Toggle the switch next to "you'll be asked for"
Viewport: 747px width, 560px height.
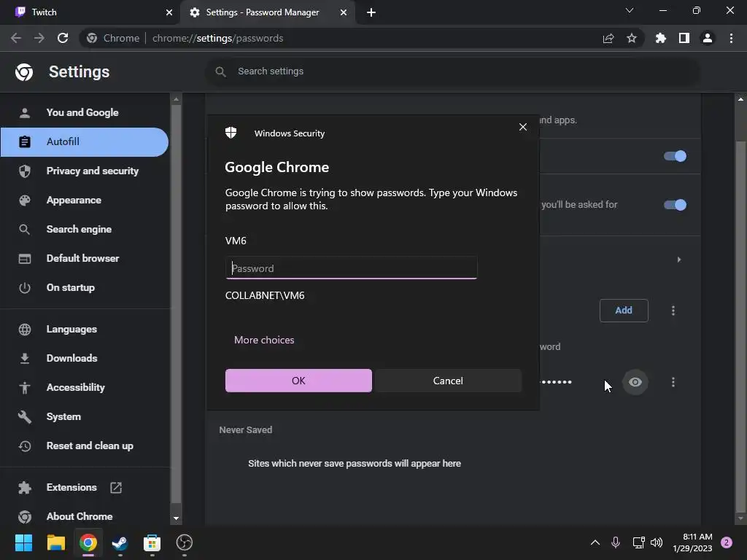[x=675, y=205]
